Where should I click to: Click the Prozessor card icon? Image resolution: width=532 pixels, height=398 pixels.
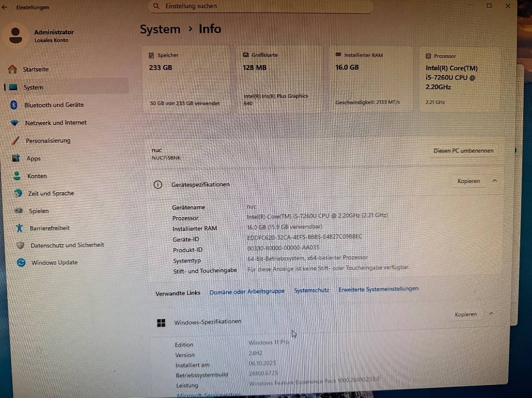[x=428, y=56]
